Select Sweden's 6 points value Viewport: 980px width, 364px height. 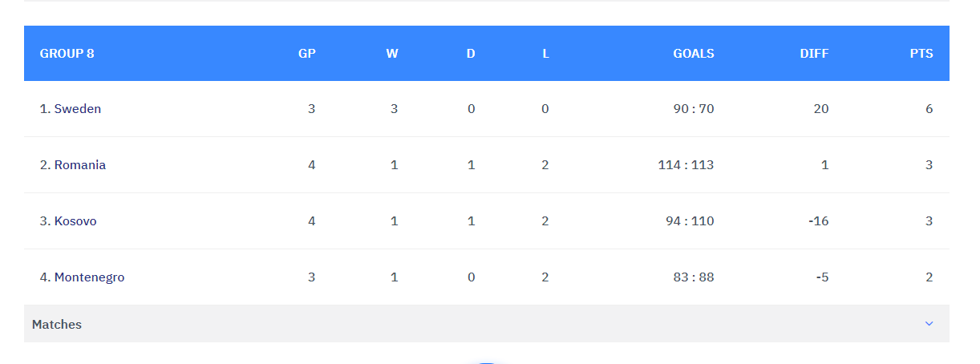[x=929, y=109]
